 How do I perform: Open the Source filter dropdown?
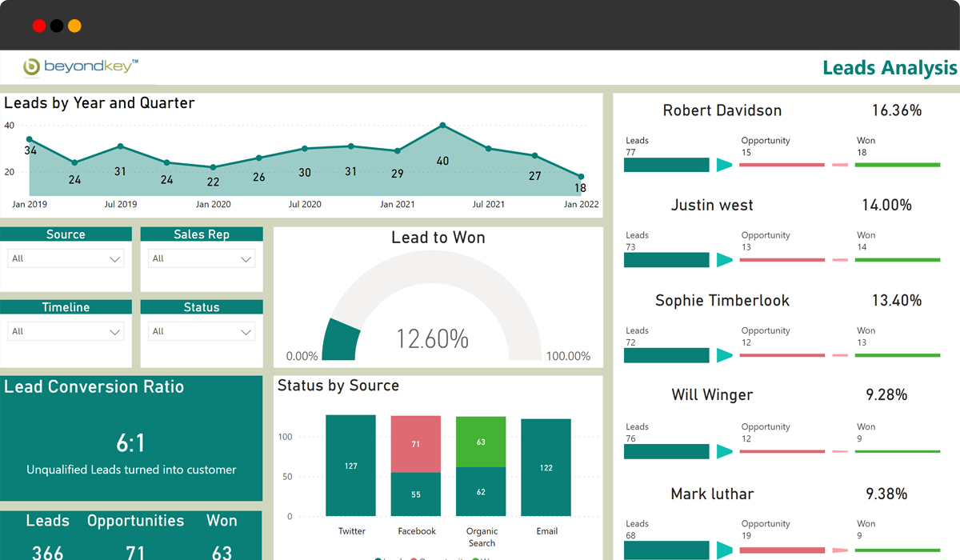[x=66, y=258]
